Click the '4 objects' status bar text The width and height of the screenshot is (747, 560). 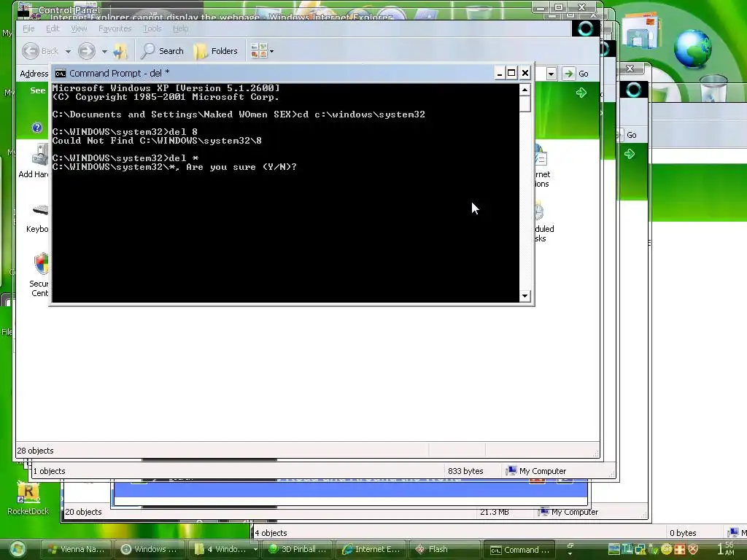tap(271, 533)
